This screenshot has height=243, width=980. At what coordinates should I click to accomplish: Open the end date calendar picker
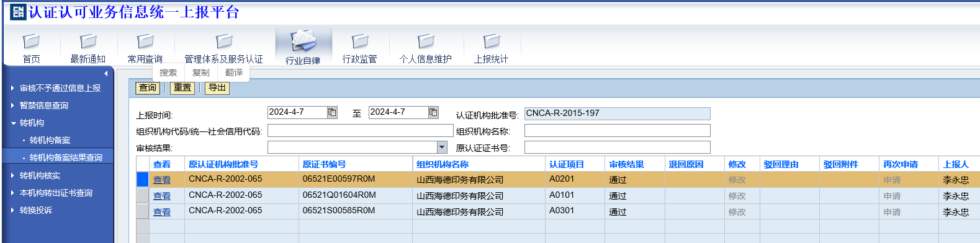[433, 112]
